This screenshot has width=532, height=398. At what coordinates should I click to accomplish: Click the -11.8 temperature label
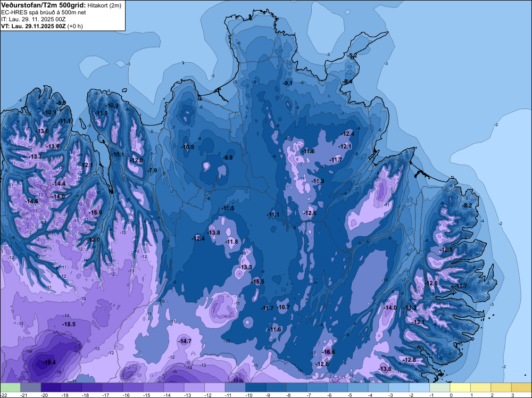click(231, 242)
